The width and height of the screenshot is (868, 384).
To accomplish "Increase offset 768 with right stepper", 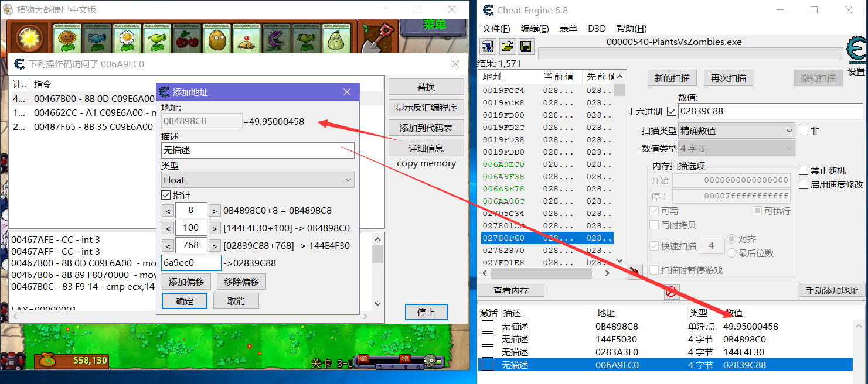I will point(215,246).
